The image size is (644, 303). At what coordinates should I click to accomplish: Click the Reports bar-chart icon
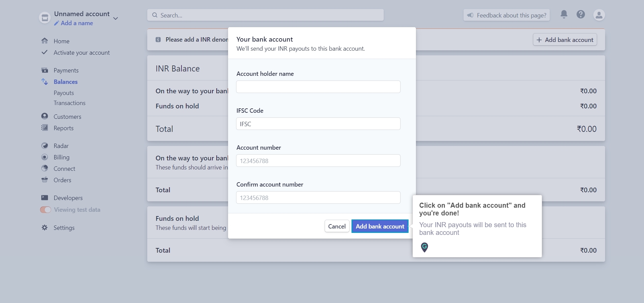pos(45,128)
